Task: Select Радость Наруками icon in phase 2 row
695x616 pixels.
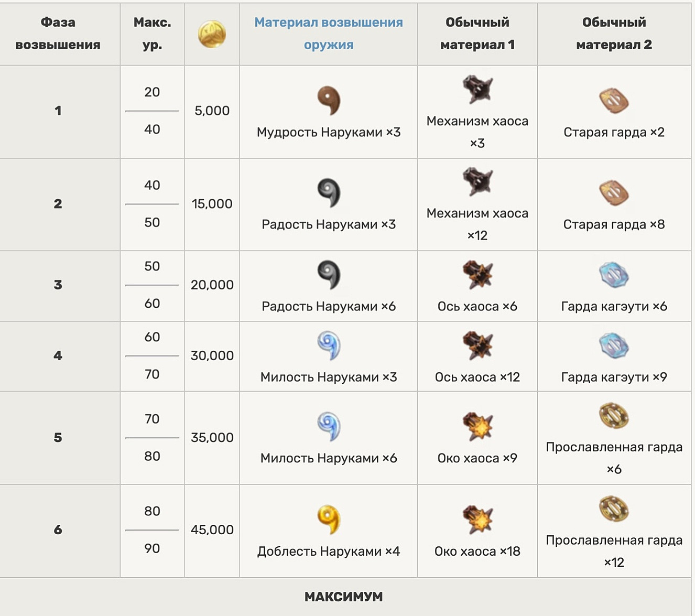Action: click(x=329, y=193)
